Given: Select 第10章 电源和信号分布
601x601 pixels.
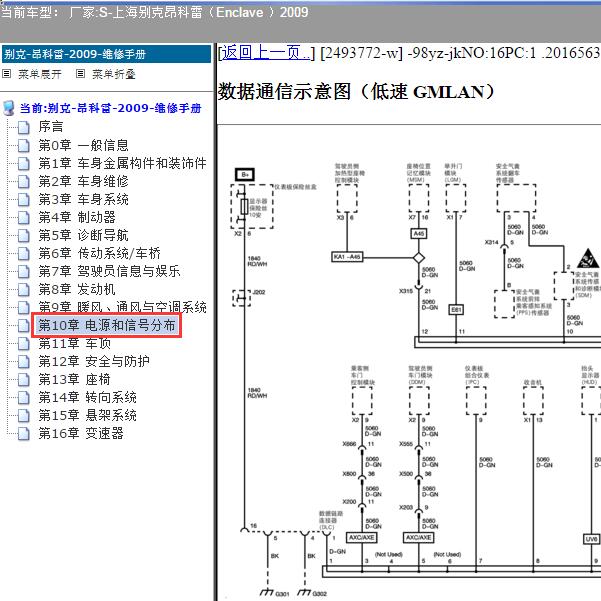Looking at the screenshot, I should coord(107,325).
